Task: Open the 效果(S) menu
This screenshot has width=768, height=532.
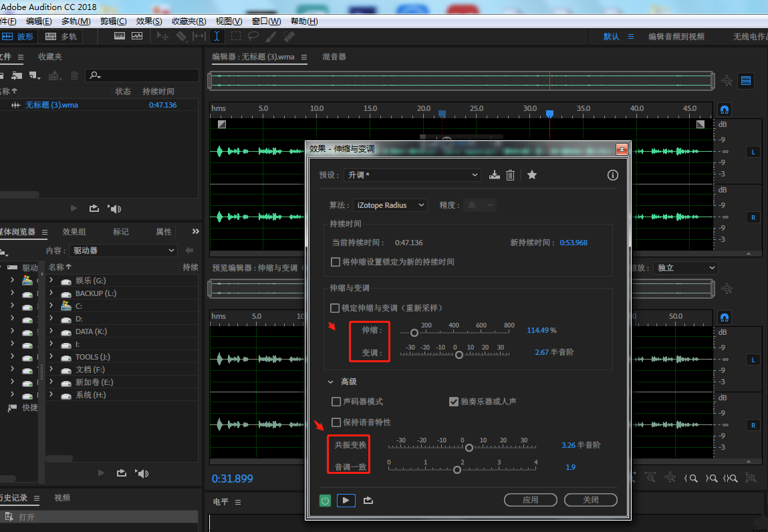Action: tap(149, 21)
